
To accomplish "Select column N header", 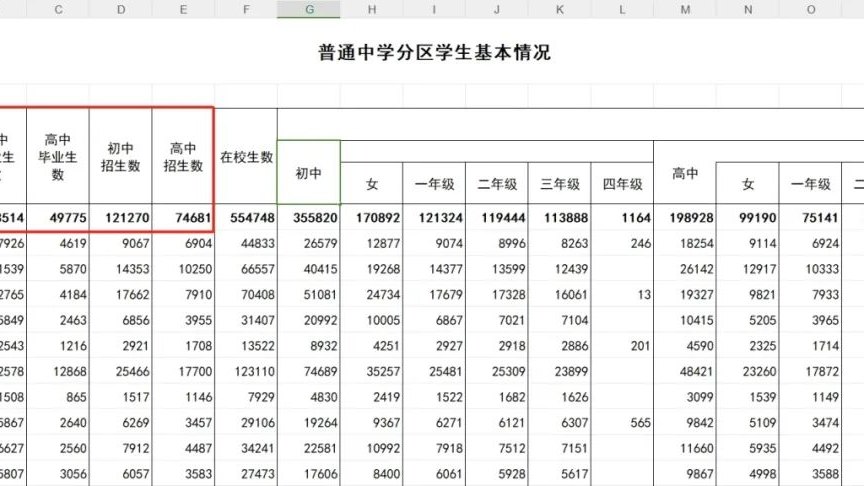I will [748, 9].
